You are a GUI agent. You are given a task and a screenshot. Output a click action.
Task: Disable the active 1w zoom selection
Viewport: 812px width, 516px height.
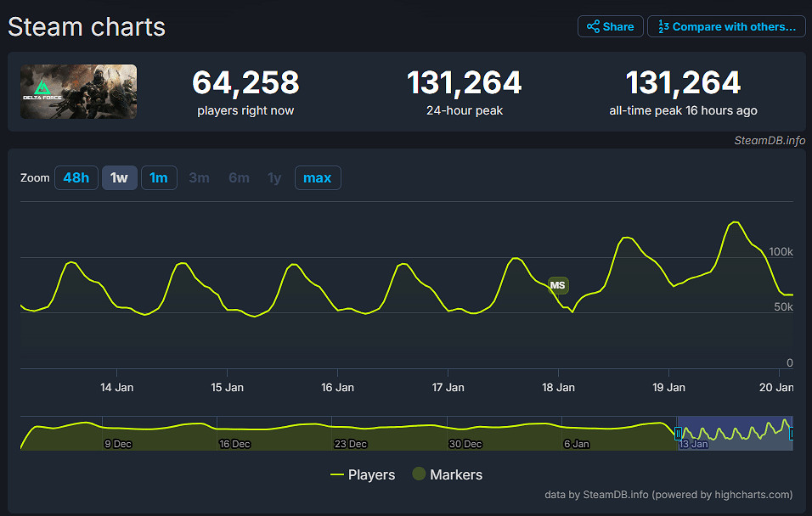click(119, 177)
